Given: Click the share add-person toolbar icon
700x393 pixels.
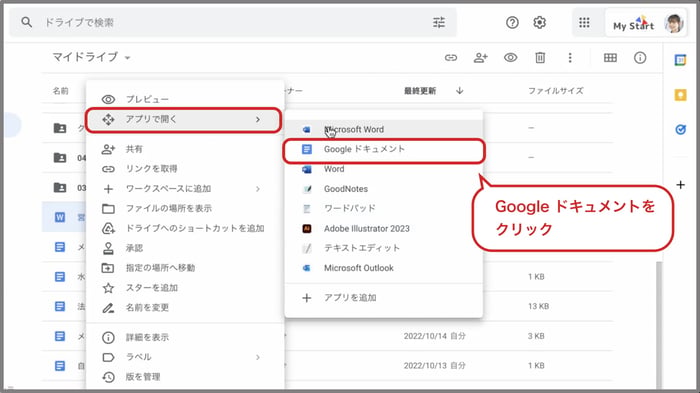Looking at the screenshot, I should pos(480,58).
